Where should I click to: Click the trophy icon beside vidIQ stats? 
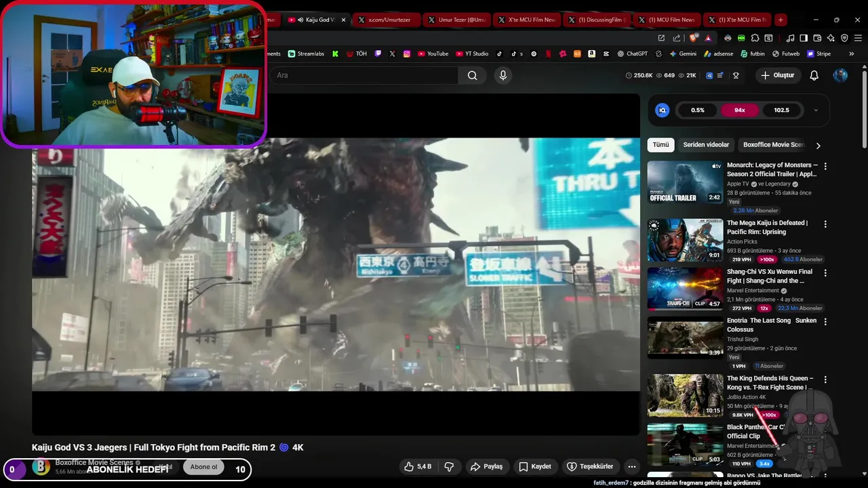(736, 75)
